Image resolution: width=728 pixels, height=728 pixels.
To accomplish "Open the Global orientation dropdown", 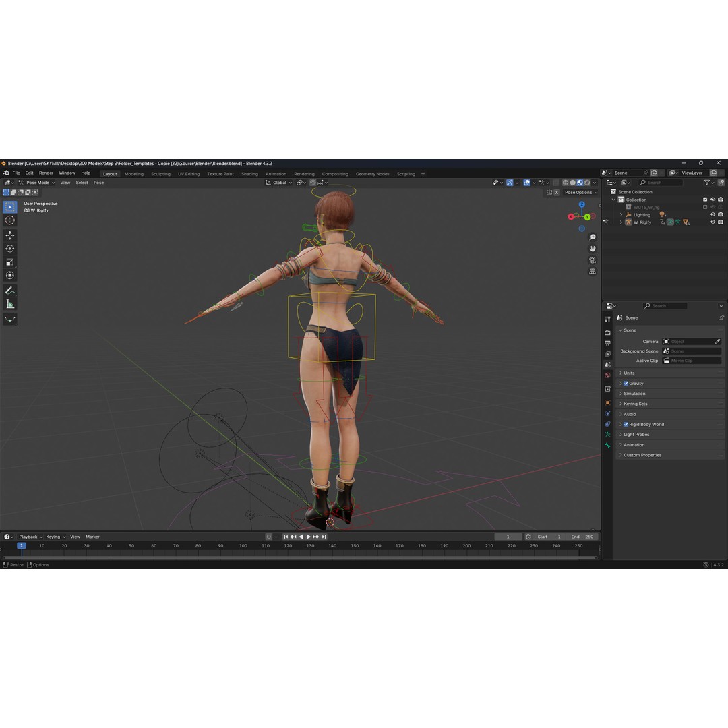I will (x=278, y=183).
